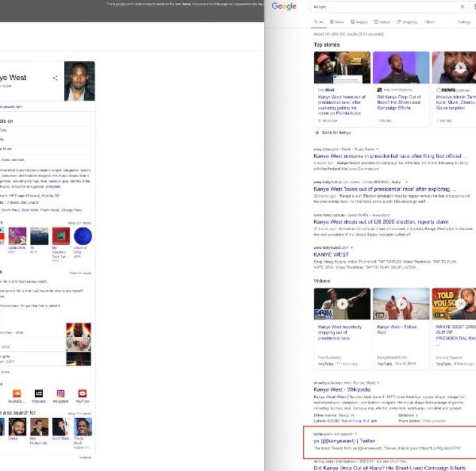This screenshot has width=476, height=471.
Task: Open the SoundCloud profile icon
Action: tap(15, 393)
